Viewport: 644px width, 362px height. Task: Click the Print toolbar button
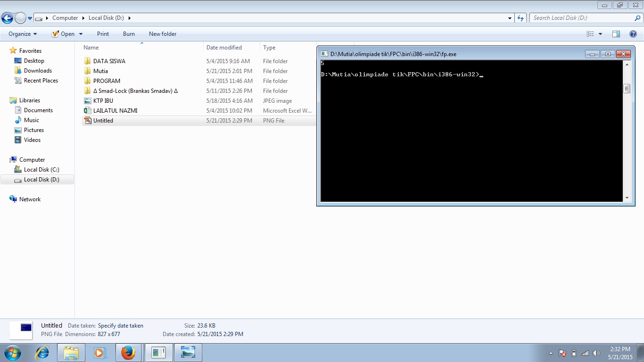pos(103,34)
